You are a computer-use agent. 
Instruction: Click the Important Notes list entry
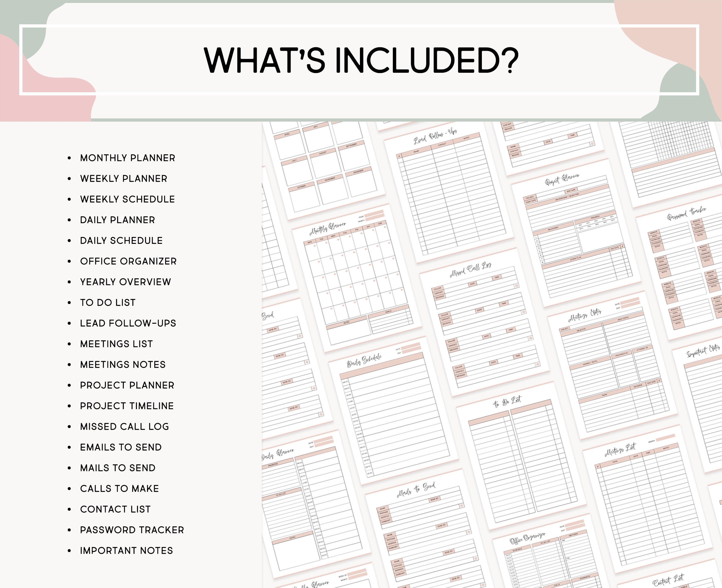pos(126,550)
